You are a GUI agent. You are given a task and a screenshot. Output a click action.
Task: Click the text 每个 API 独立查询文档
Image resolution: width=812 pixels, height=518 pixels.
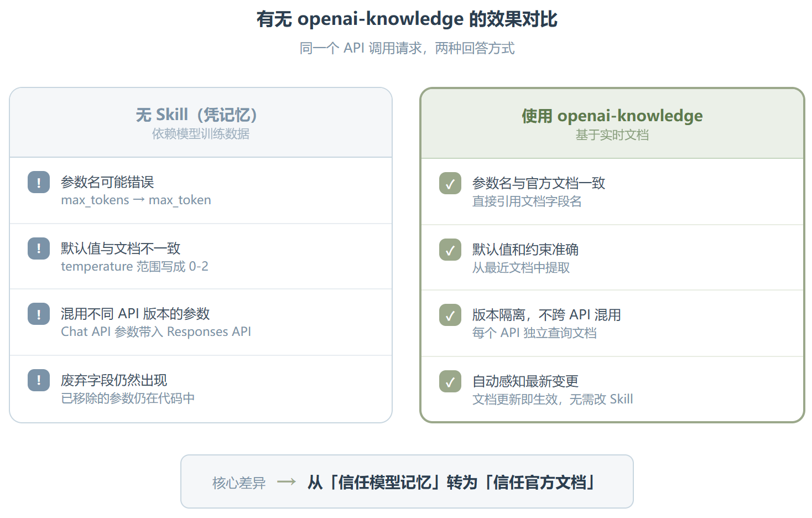534,333
